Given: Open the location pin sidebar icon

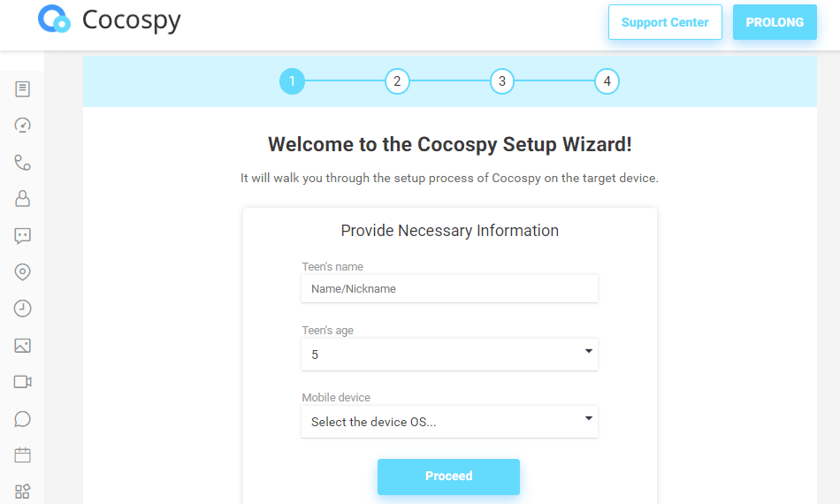Looking at the screenshot, I should tap(22, 272).
